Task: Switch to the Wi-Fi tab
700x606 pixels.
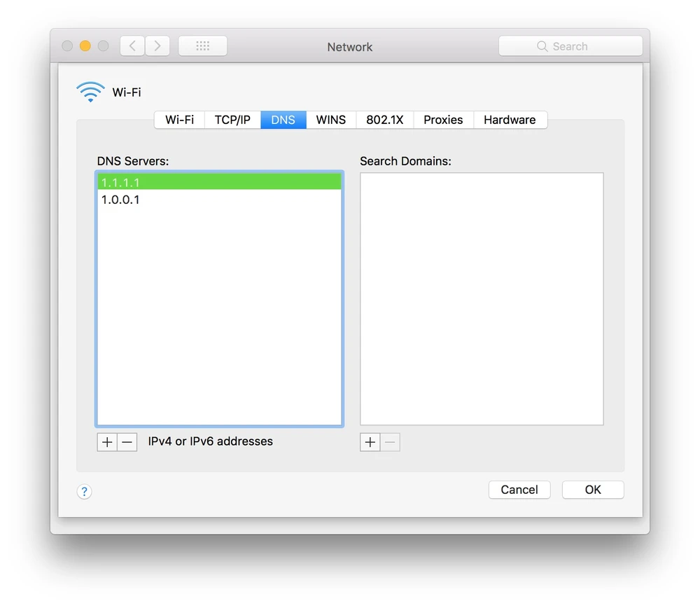Action: click(179, 120)
